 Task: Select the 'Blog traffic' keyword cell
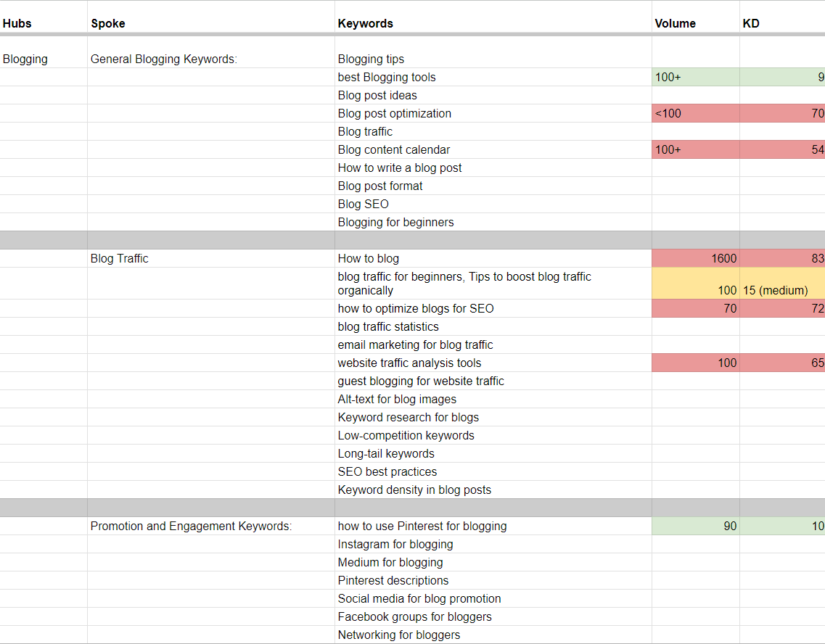click(493, 131)
